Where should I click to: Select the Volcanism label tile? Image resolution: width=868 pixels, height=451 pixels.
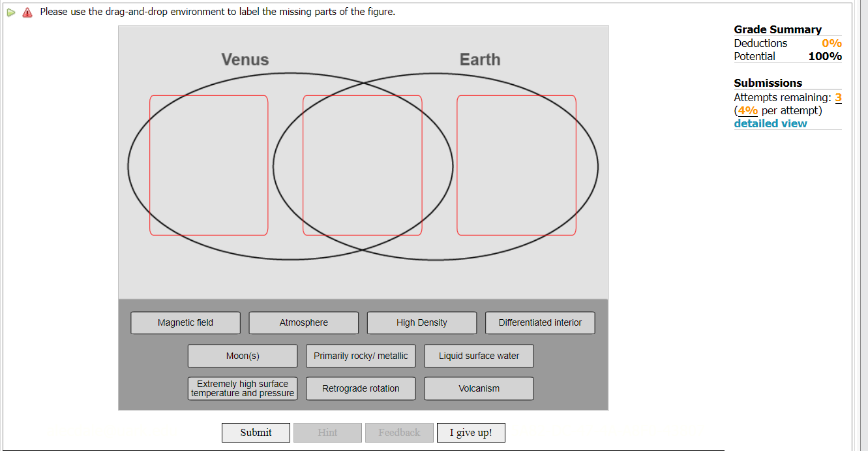click(x=479, y=388)
